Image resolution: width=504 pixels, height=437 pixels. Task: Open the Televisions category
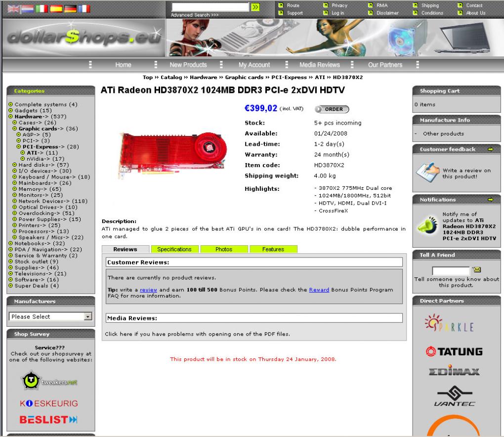pos(33,274)
